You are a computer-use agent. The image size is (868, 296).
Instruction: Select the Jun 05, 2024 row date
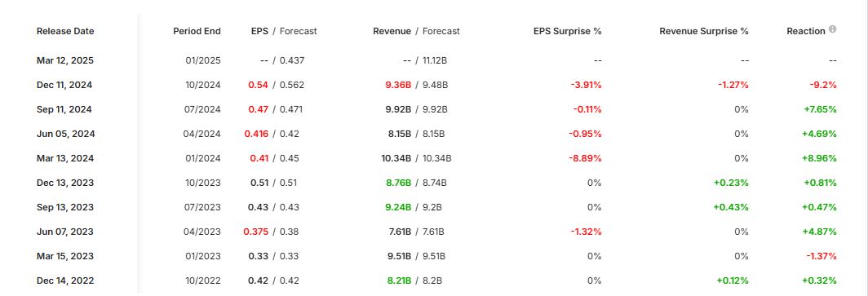(66, 134)
